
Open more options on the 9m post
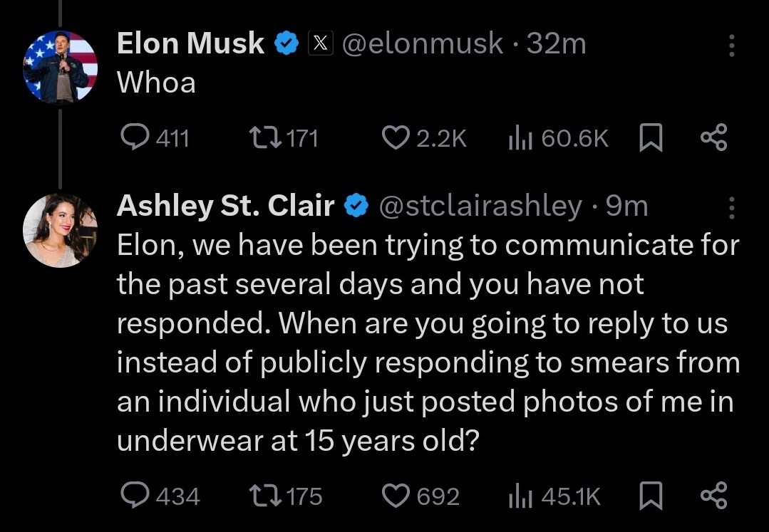[731, 208]
